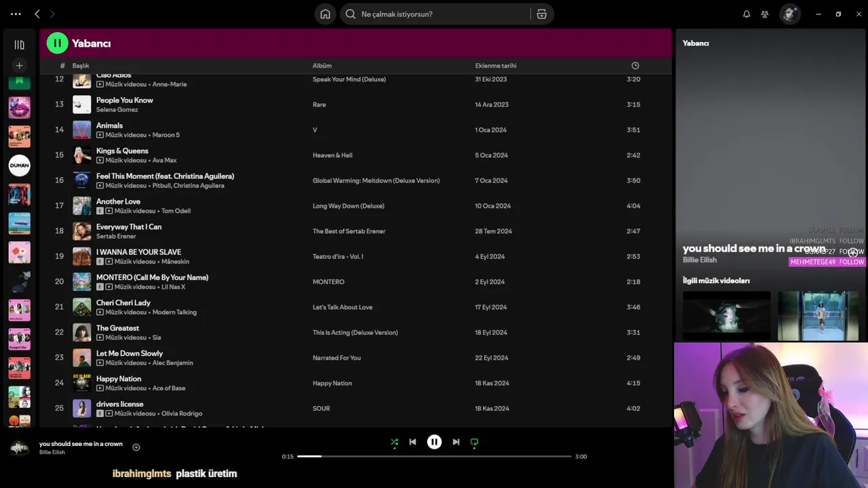868x488 pixels.
Task: Toggle shuffle in the player bar
Action: point(395,442)
